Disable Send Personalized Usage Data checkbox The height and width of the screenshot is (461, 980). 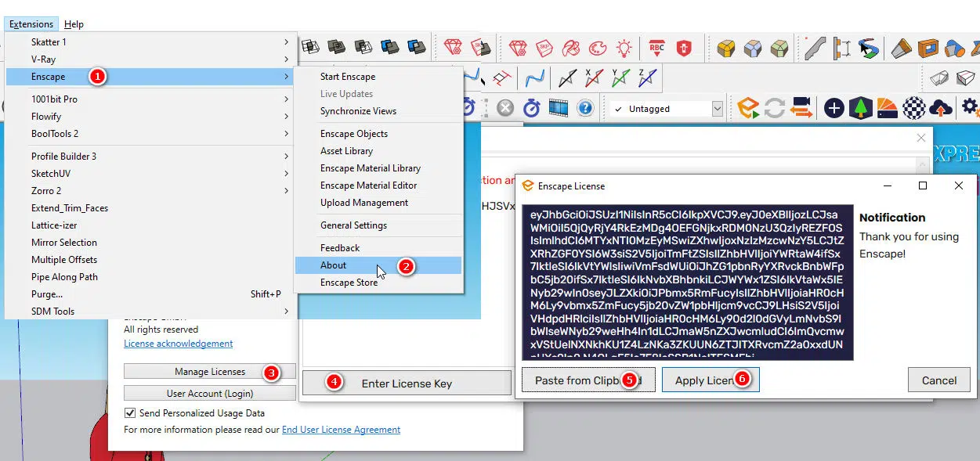click(130, 412)
